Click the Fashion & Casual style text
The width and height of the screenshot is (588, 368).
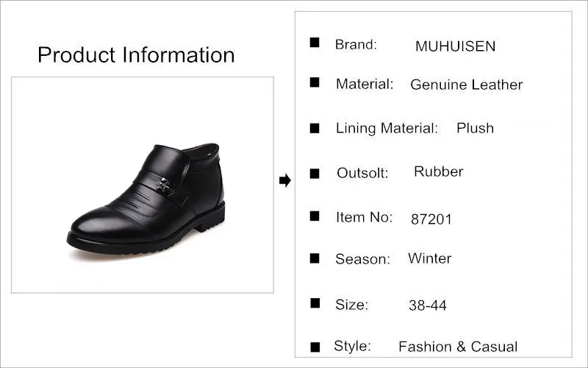(x=458, y=347)
